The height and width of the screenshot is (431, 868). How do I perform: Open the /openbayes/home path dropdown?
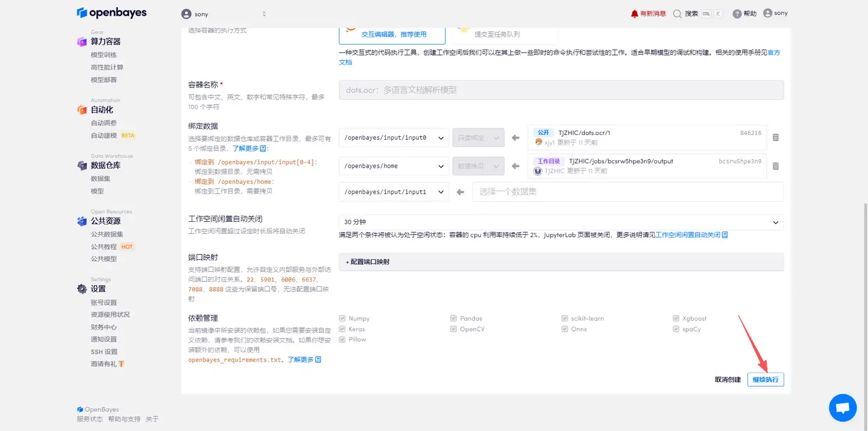pos(394,166)
